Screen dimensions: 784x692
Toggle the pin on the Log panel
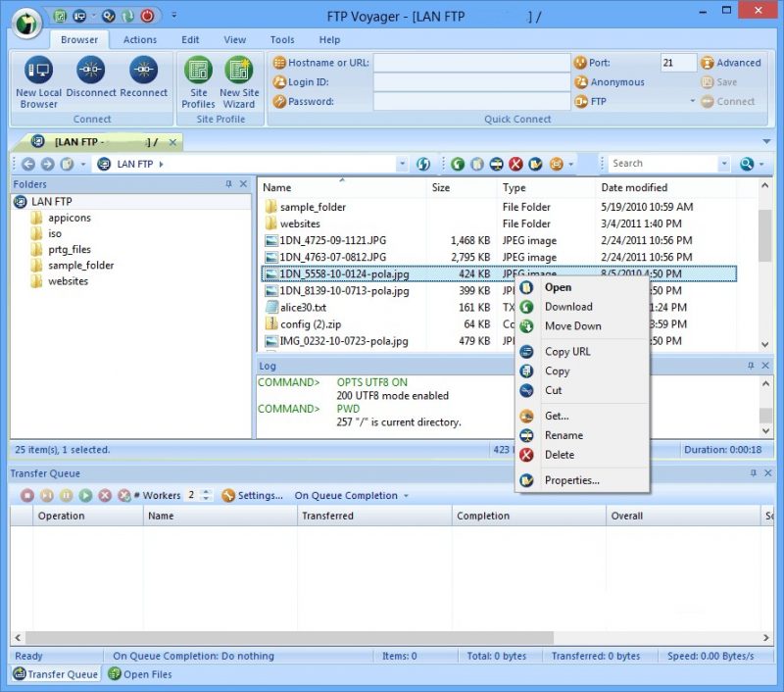pos(751,366)
